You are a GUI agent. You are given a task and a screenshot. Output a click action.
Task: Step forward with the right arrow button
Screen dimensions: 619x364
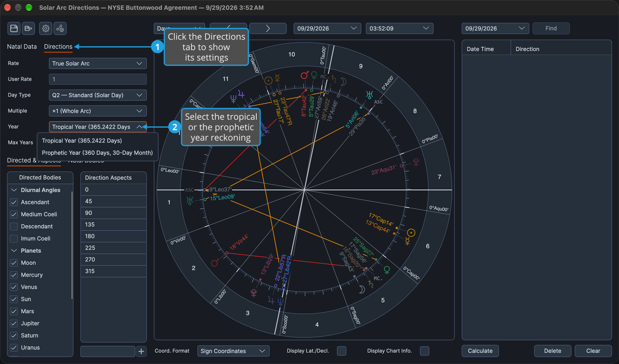pyautogui.click(x=268, y=28)
